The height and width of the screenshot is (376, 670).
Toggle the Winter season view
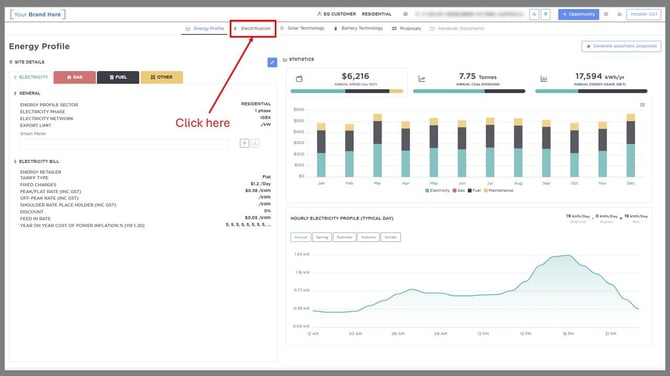[391, 237]
